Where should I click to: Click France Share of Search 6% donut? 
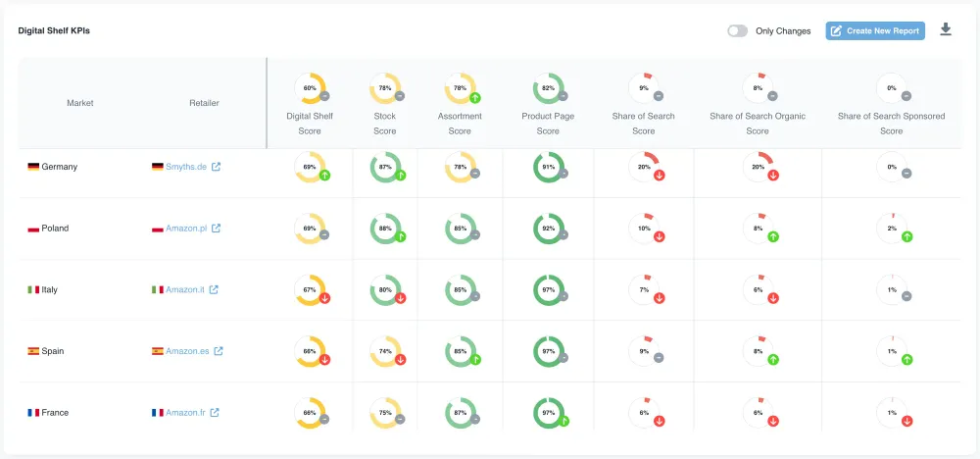tap(645, 413)
